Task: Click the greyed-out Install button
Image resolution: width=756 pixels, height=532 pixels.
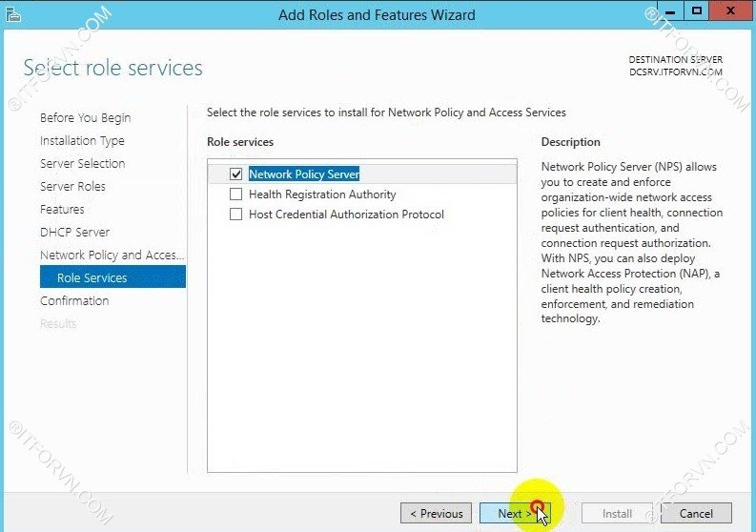Action: pos(617,514)
